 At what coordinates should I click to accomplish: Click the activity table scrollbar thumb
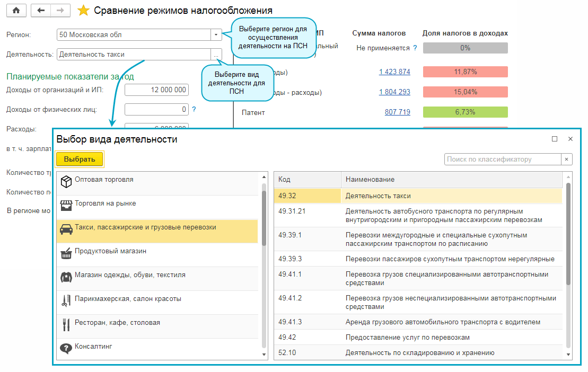[x=568, y=234]
